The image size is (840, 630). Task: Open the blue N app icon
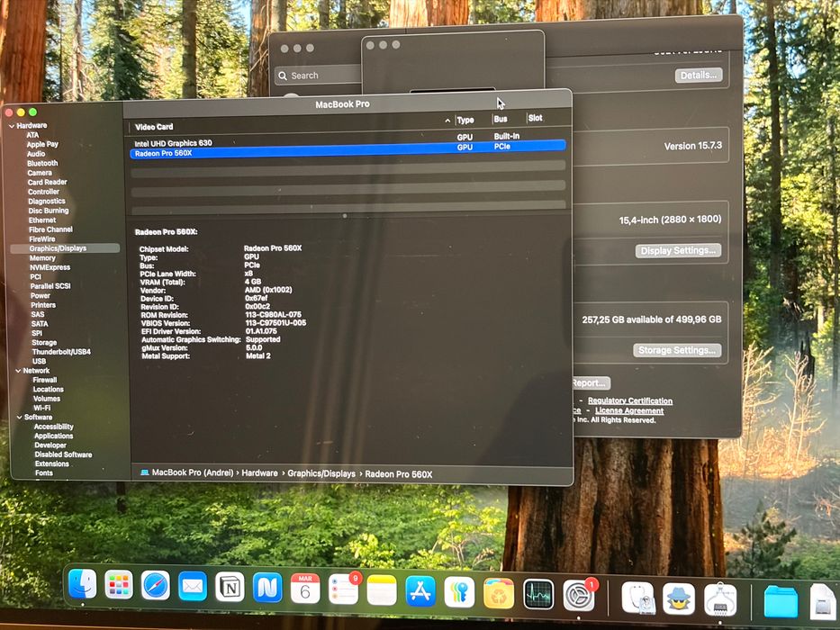(267, 588)
